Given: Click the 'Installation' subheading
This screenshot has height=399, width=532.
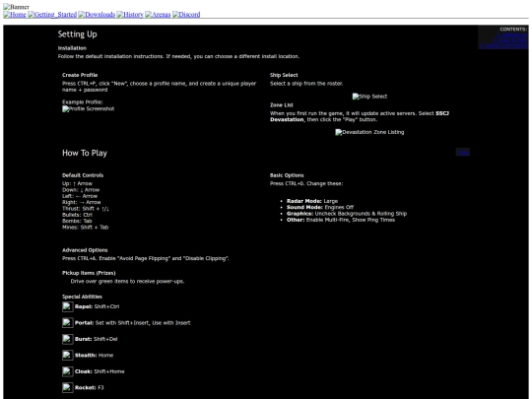Looking at the screenshot, I should tap(72, 48).
